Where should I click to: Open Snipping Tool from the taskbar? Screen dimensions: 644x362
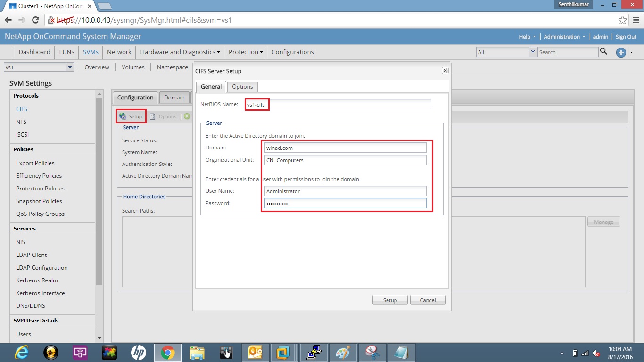click(x=372, y=352)
